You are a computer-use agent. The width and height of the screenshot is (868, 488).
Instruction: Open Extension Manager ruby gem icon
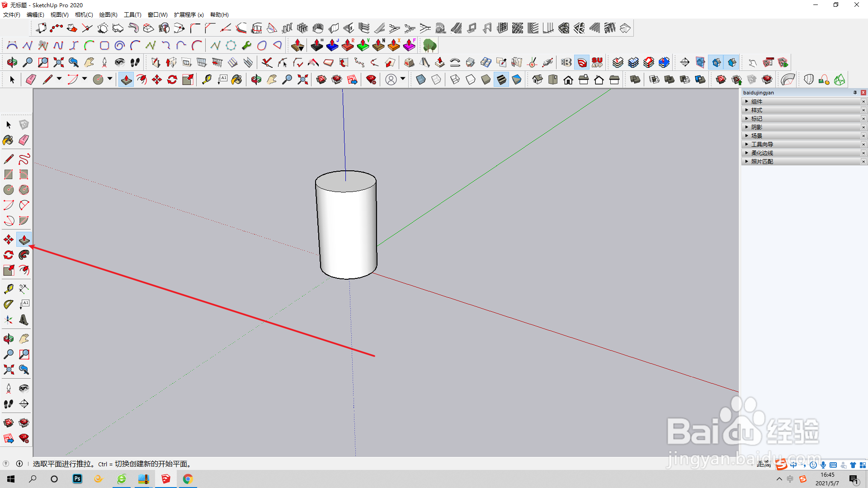pyautogui.click(x=371, y=80)
